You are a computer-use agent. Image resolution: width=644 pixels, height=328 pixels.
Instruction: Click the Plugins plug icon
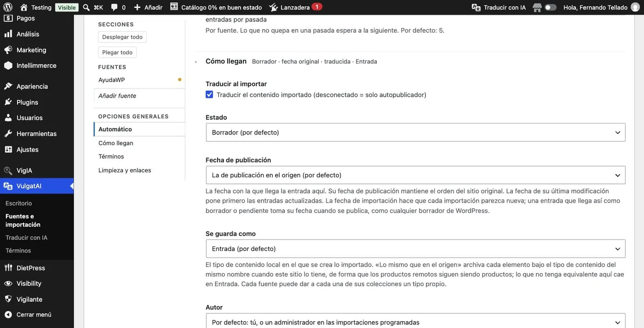pos(8,102)
